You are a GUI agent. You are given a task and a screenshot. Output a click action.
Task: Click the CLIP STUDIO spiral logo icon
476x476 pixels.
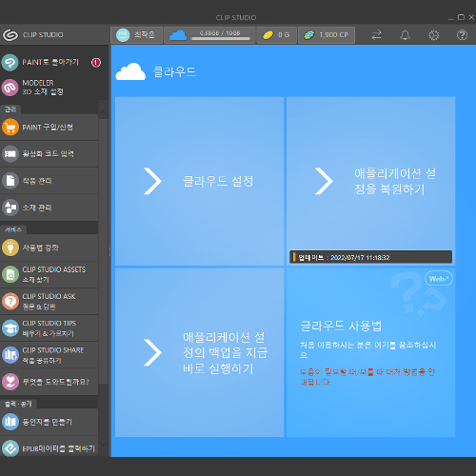(x=10, y=34)
